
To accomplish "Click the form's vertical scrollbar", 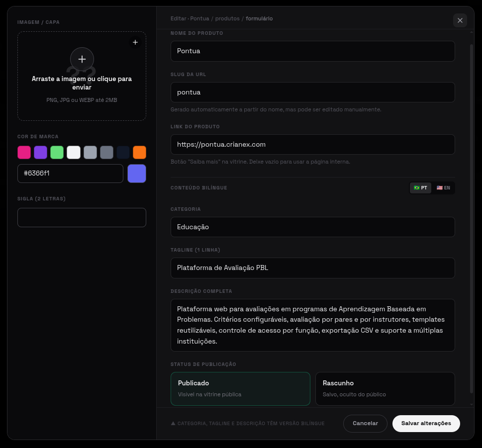I will coord(472,218).
